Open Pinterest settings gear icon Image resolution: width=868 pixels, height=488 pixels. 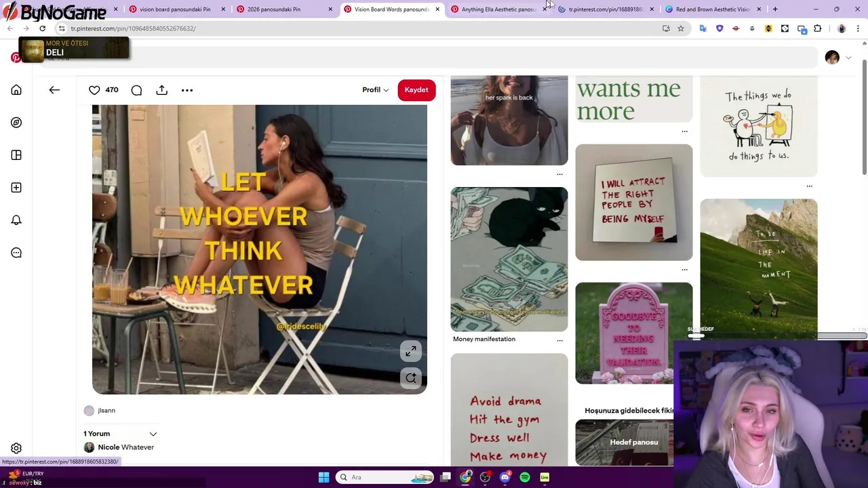click(x=16, y=448)
